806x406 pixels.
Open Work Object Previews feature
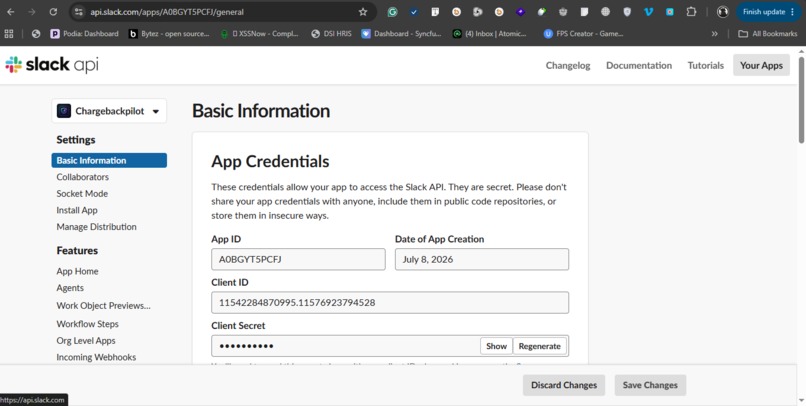click(103, 306)
